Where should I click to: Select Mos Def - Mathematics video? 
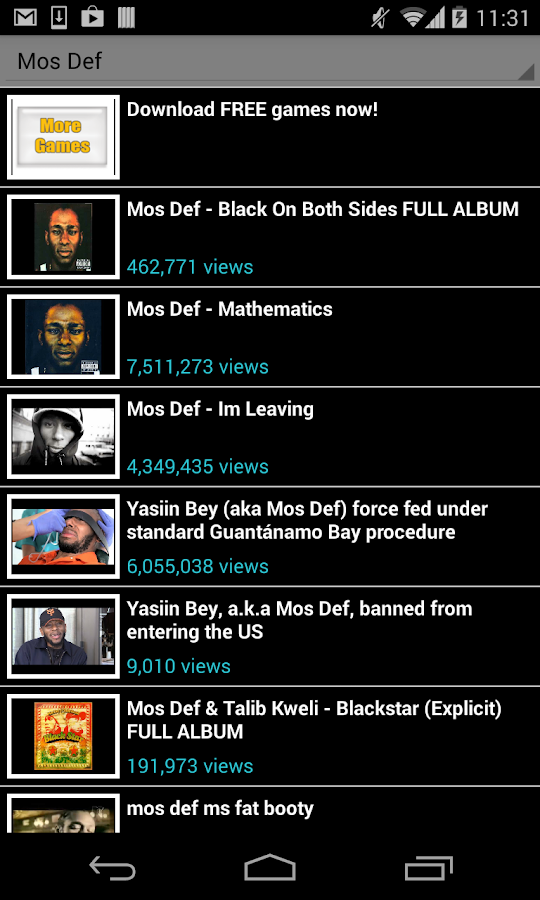(x=270, y=337)
